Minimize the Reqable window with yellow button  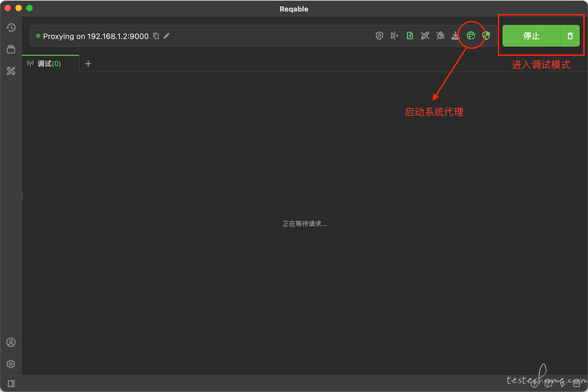(18, 8)
